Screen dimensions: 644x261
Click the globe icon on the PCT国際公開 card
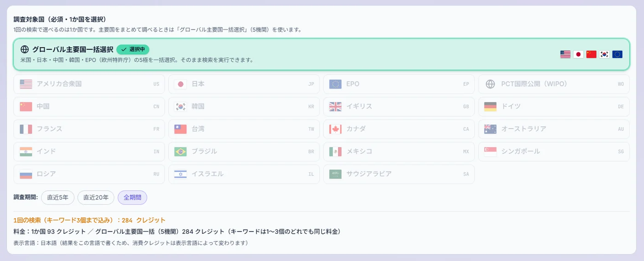(490, 84)
